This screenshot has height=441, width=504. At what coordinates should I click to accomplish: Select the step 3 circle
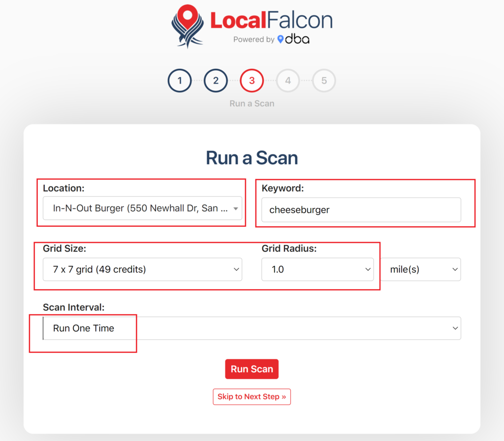(252, 81)
